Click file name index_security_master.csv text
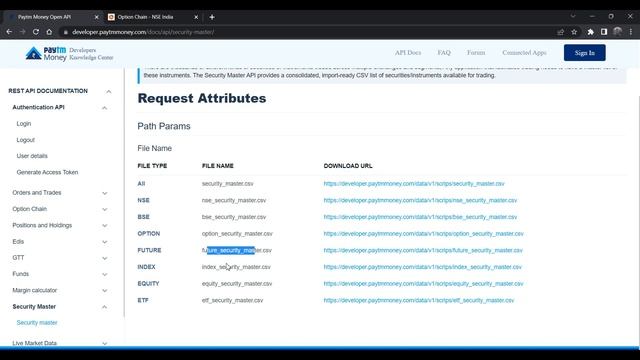 [x=236, y=267]
